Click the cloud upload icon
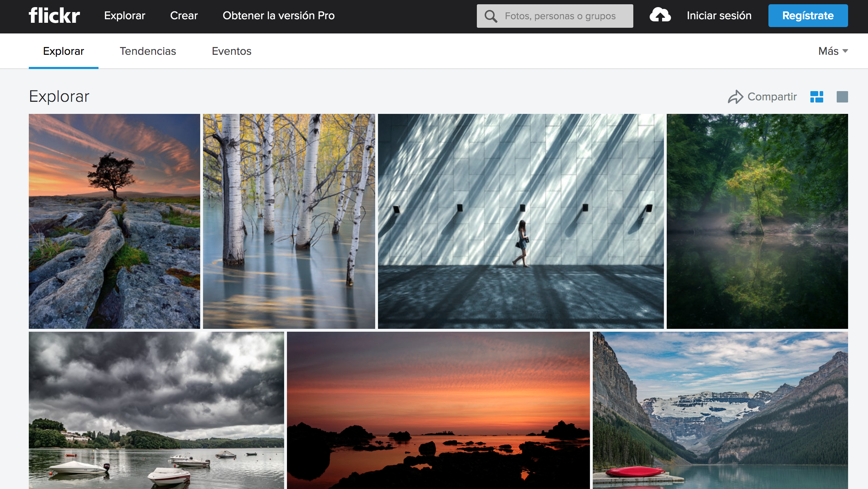The width and height of the screenshot is (868, 489). pyautogui.click(x=660, y=15)
